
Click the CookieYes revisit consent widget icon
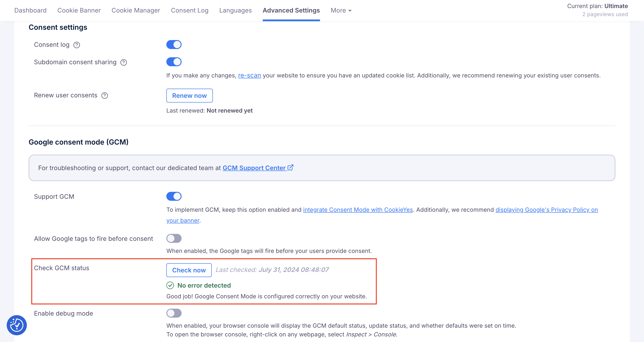(17, 325)
